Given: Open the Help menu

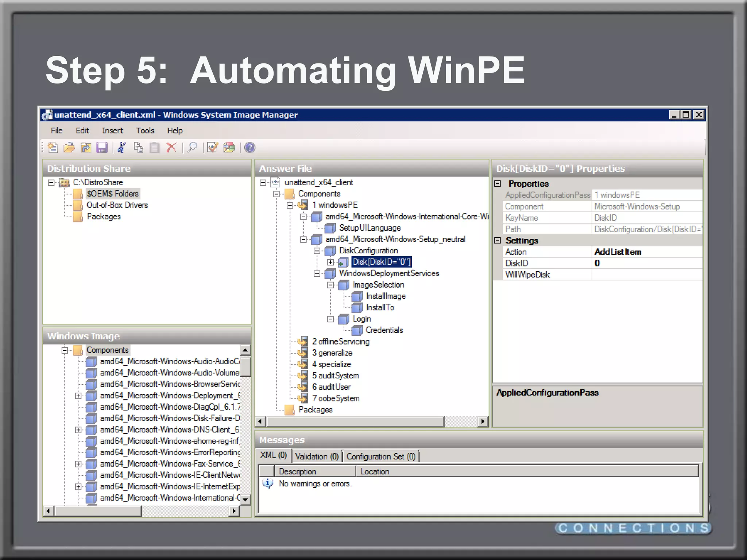Looking at the screenshot, I should 175,131.
